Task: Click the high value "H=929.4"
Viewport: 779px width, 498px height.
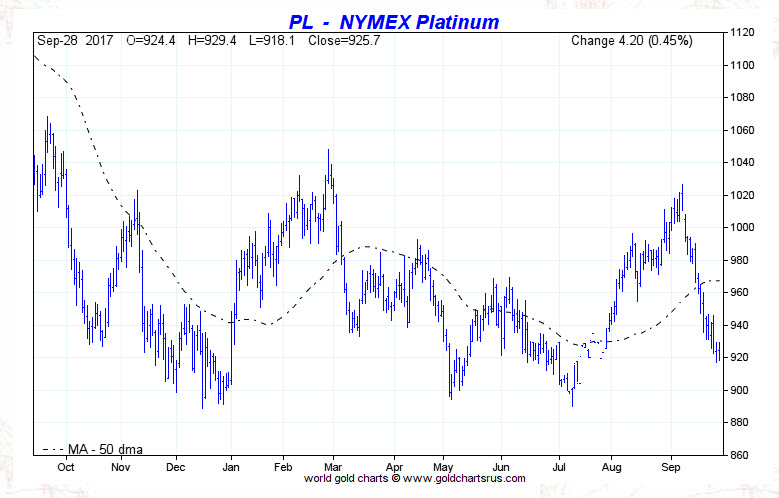Action: (x=212, y=41)
